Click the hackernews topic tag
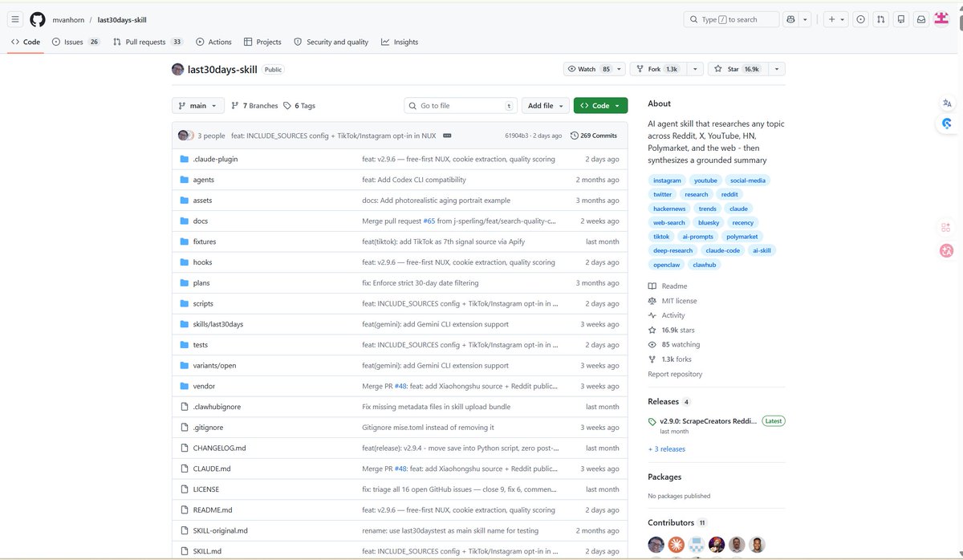963x560 pixels. point(668,209)
